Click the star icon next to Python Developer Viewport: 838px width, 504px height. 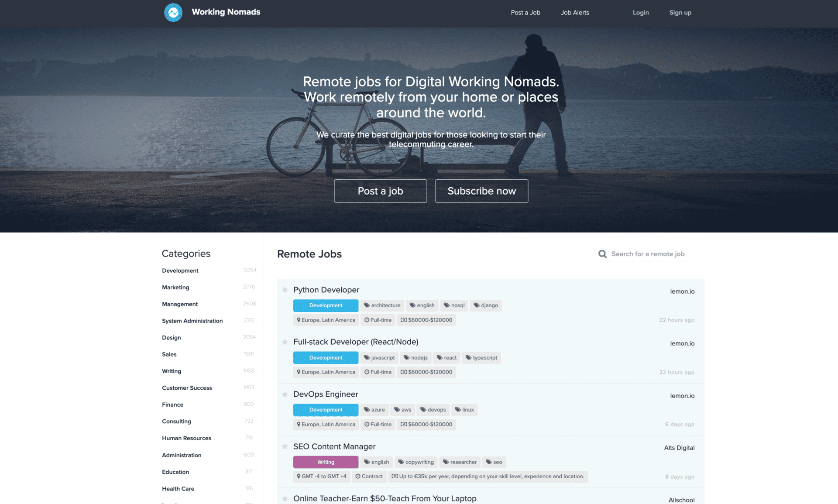284,289
